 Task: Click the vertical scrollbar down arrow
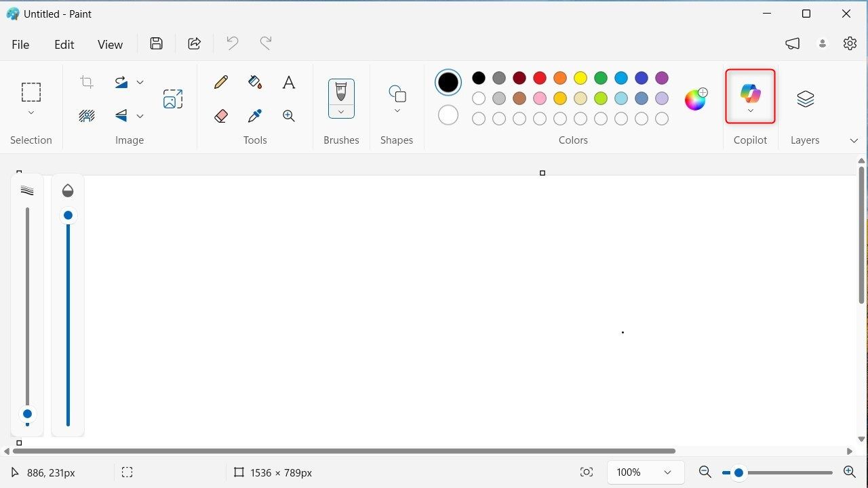click(862, 439)
